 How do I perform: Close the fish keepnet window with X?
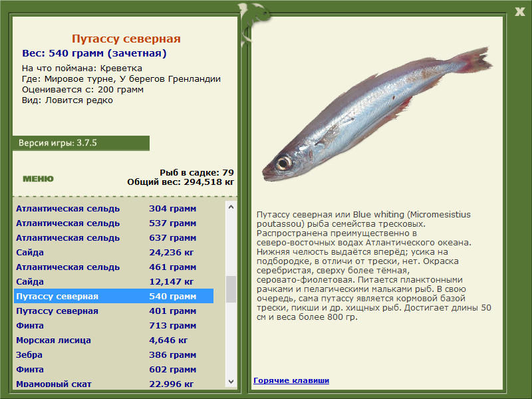[519, 12]
